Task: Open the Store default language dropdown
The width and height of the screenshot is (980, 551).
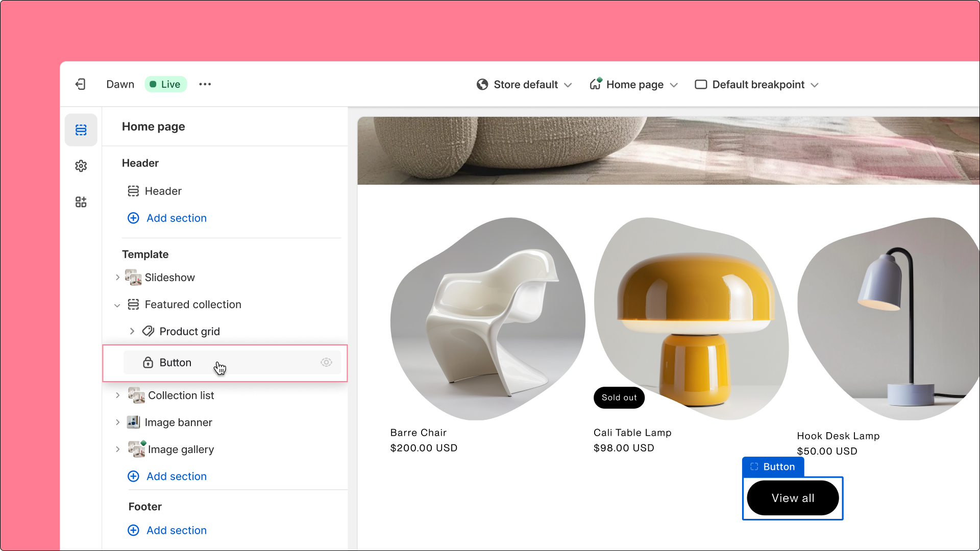Action: 525,84
